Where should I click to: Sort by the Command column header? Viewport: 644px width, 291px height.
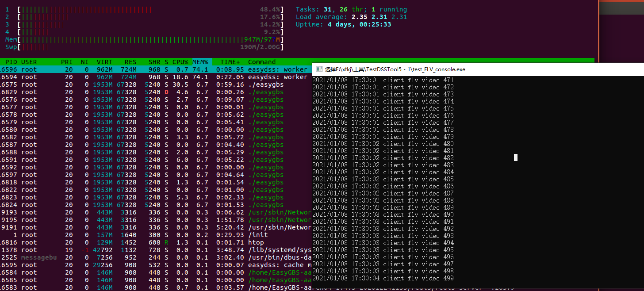262,62
